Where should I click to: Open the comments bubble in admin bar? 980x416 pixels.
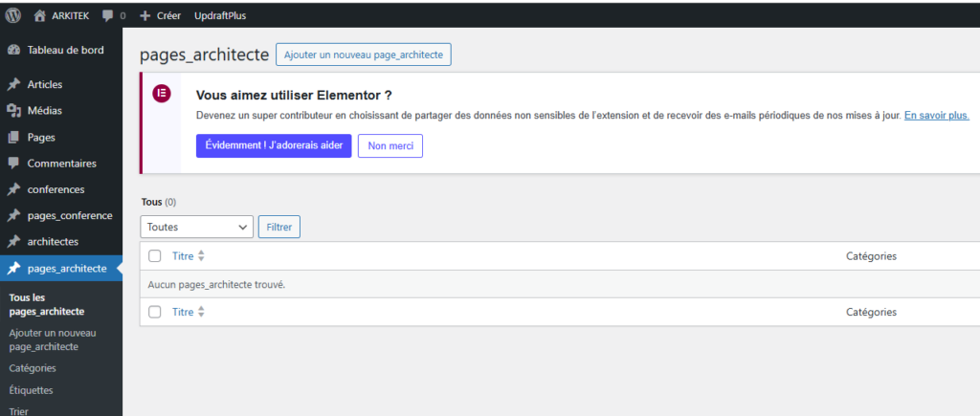(107, 16)
